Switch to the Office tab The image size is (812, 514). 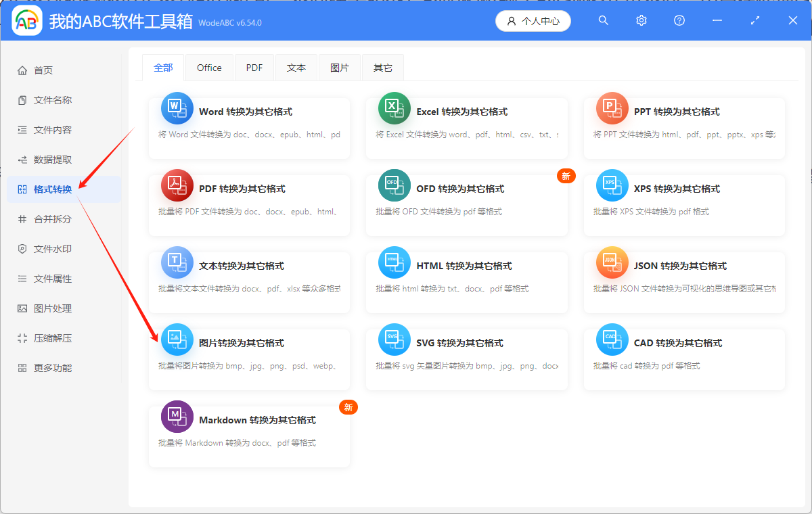point(209,67)
